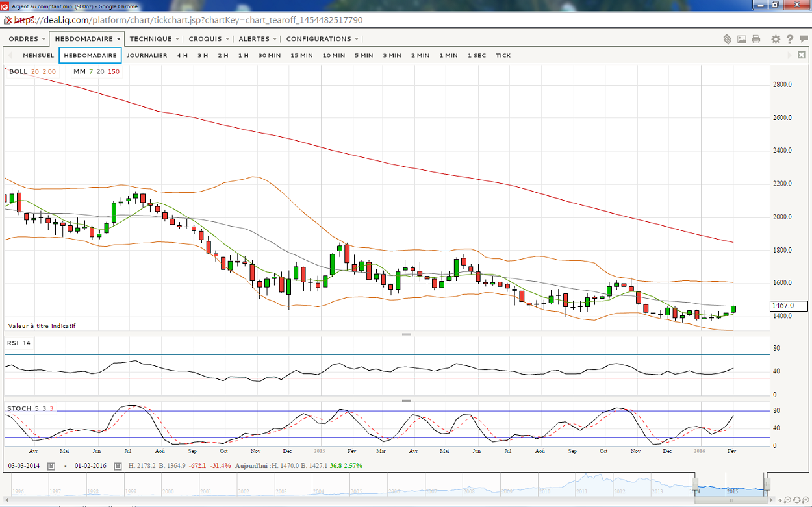Open help question mark icon
This screenshot has height=507, width=812.
pyautogui.click(x=789, y=40)
